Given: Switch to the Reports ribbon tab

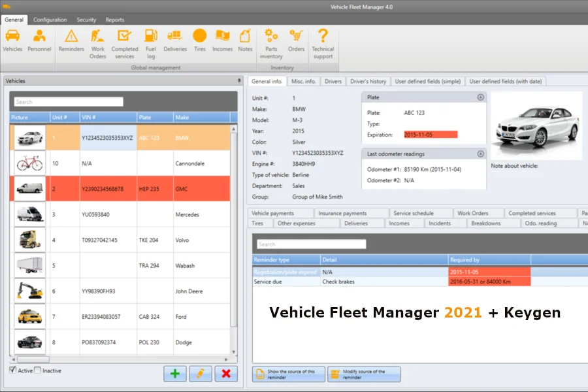Looking at the screenshot, I should pos(115,20).
